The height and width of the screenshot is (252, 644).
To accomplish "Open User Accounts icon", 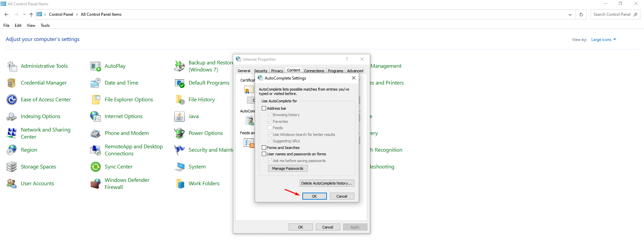I will [x=12, y=184].
